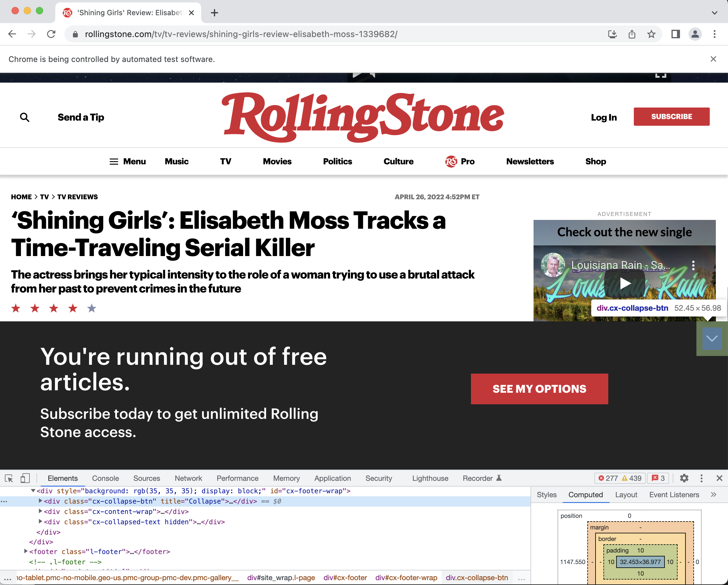Bookmark page with the star icon
This screenshot has height=585, width=728.
coord(651,34)
